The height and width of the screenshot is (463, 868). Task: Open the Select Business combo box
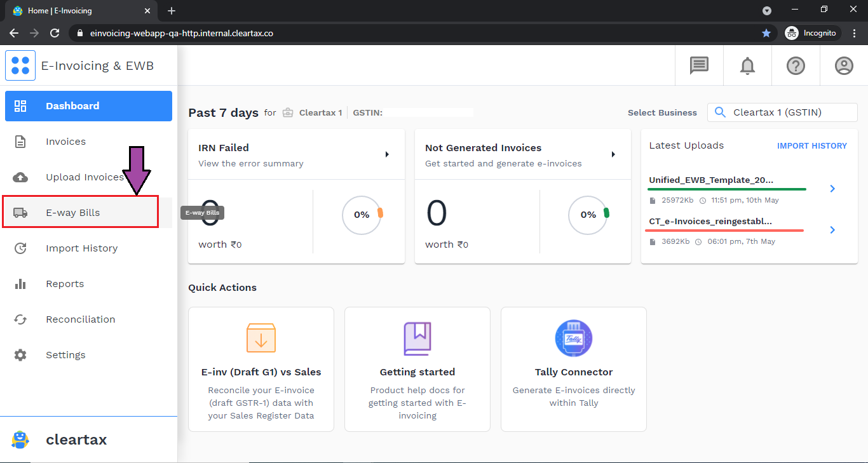(782, 112)
